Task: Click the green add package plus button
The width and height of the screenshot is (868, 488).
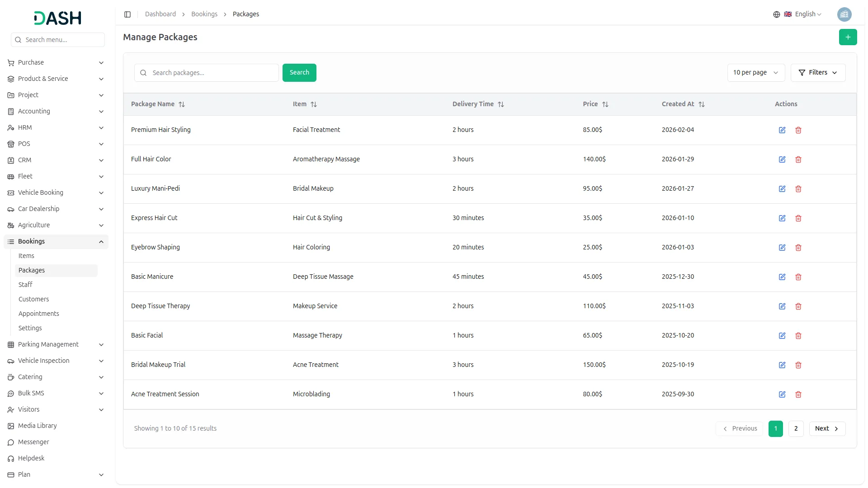Action: pos(848,37)
